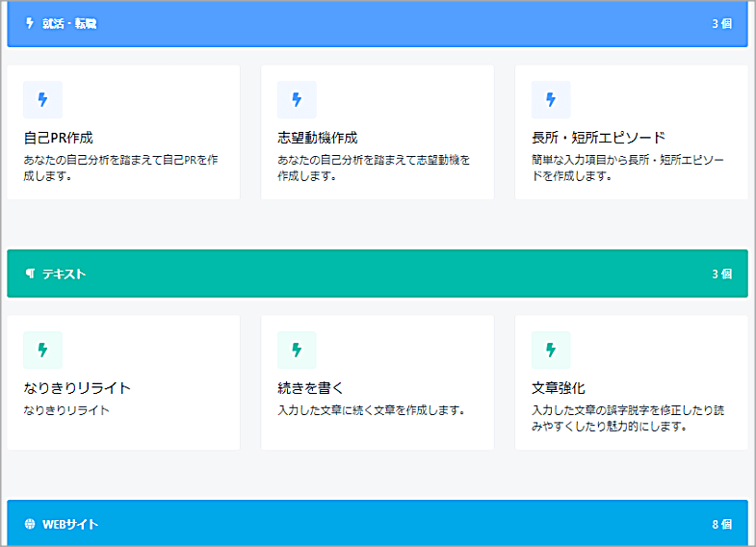Select the WEBサイト category header label
The width and height of the screenshot is (756, 547).
point(70,524)
